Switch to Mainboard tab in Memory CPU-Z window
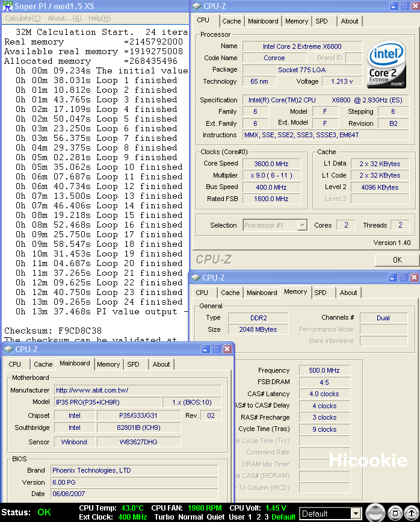Image resolution: width=420 pixels, height=522 pixels. (262, 293)
